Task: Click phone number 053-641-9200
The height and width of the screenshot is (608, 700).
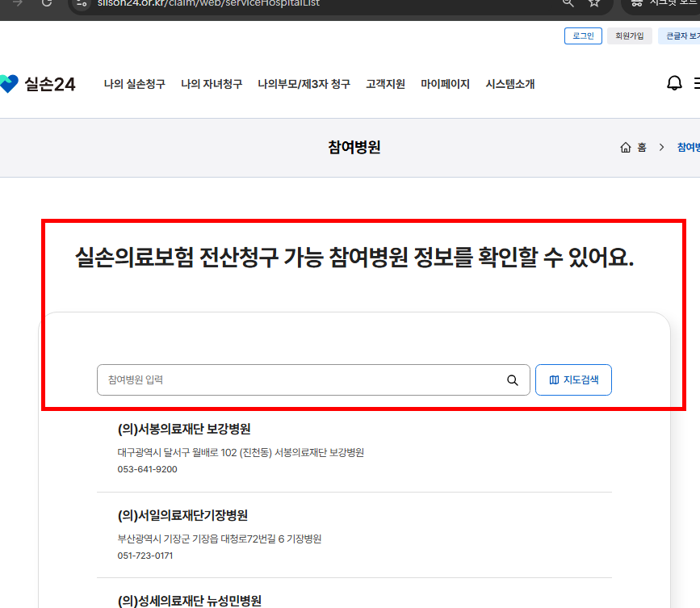Action: point(147,469)
